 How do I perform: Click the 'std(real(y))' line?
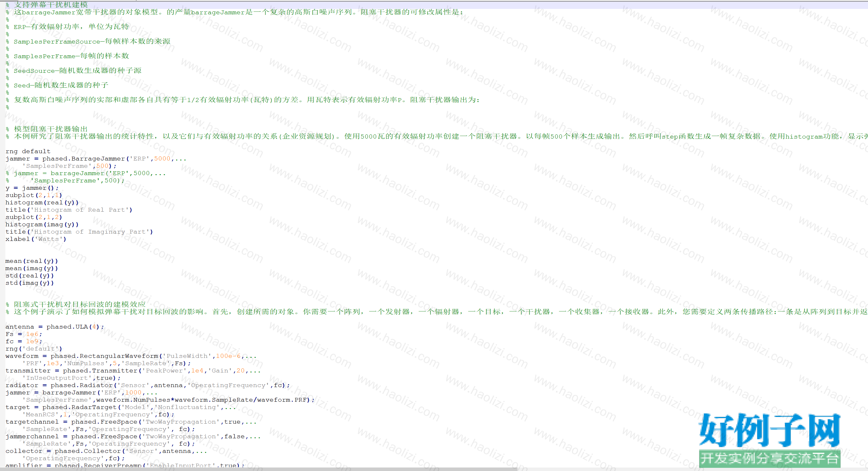pyautogui.click(x=30, y=276)
